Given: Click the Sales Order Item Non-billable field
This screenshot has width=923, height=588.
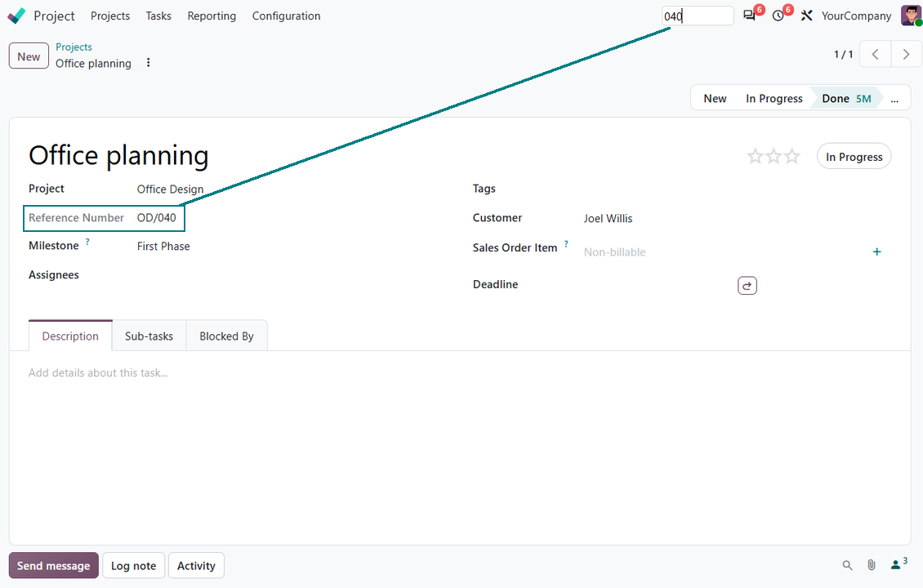Looking at the screenshot, I should pyautogui.click(x=614, y=252).
